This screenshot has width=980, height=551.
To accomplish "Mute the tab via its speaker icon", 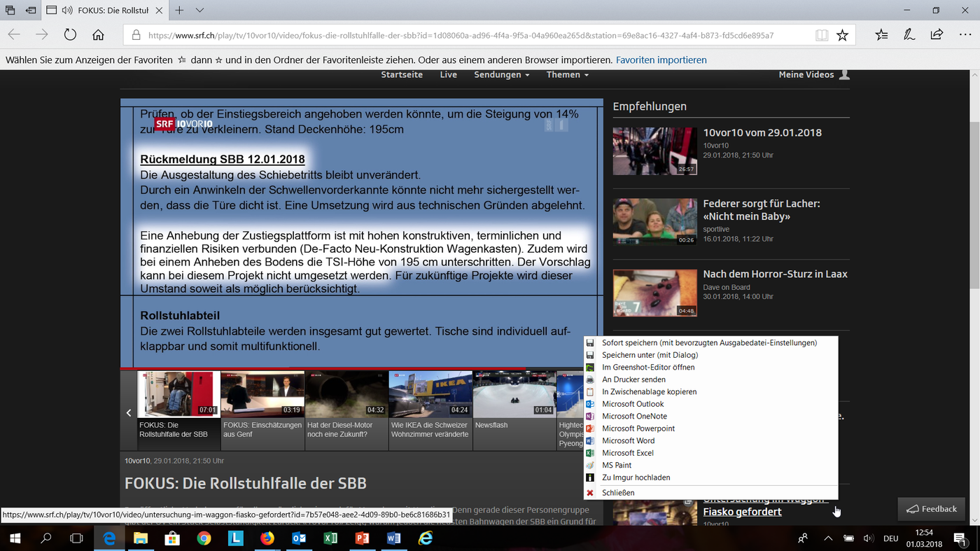I will 67,11.
